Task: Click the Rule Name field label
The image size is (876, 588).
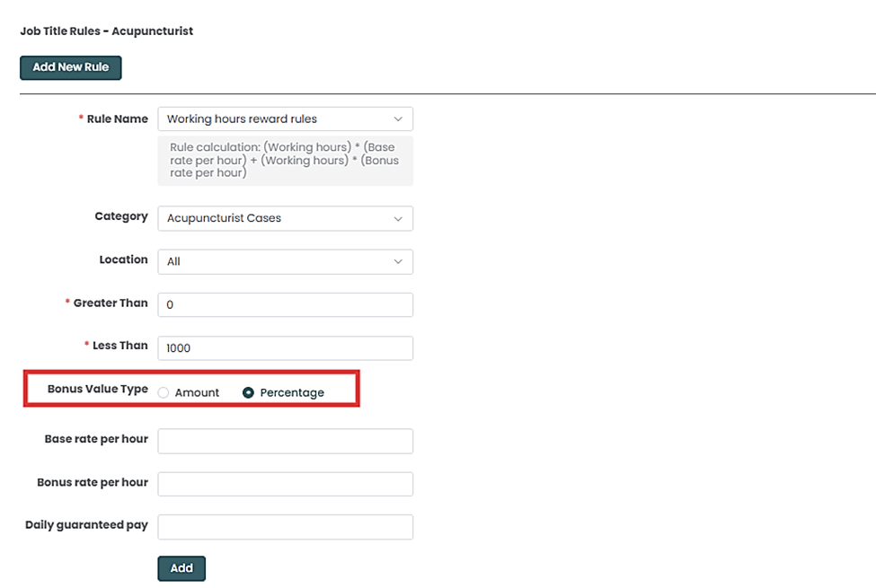Action: (117, 118)
